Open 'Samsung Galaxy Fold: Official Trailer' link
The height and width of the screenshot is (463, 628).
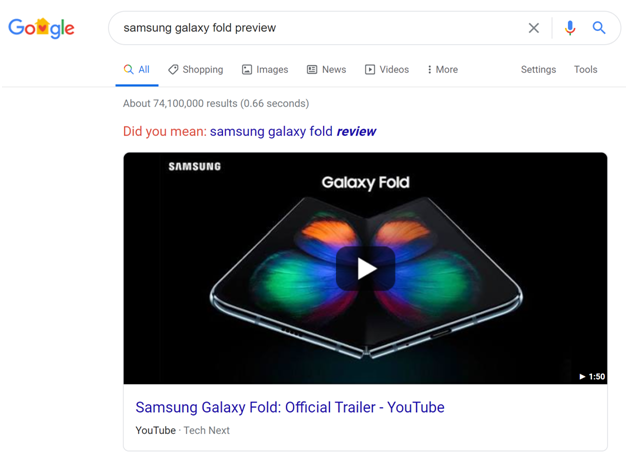289,407
